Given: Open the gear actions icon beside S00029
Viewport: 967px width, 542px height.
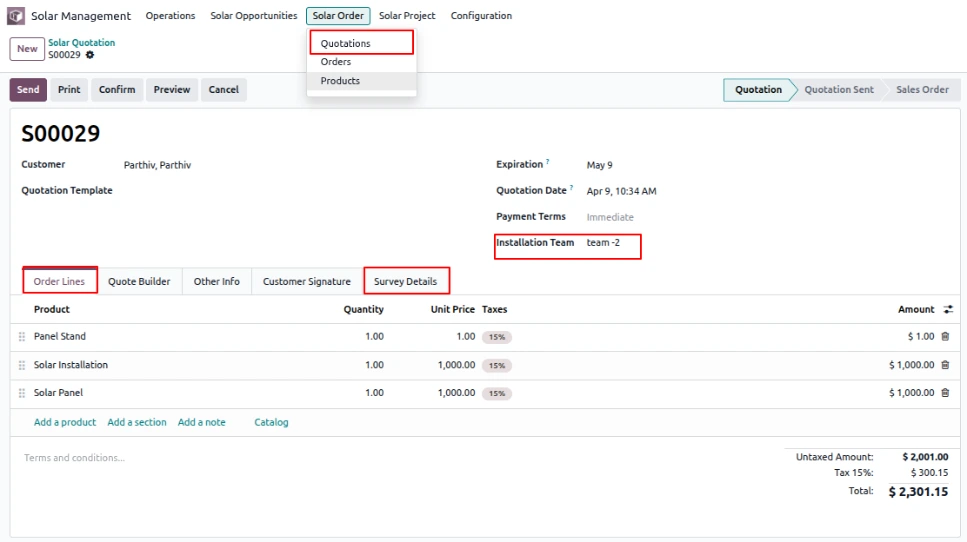Looking at the screenshot, I should click(x=90, y=55).
